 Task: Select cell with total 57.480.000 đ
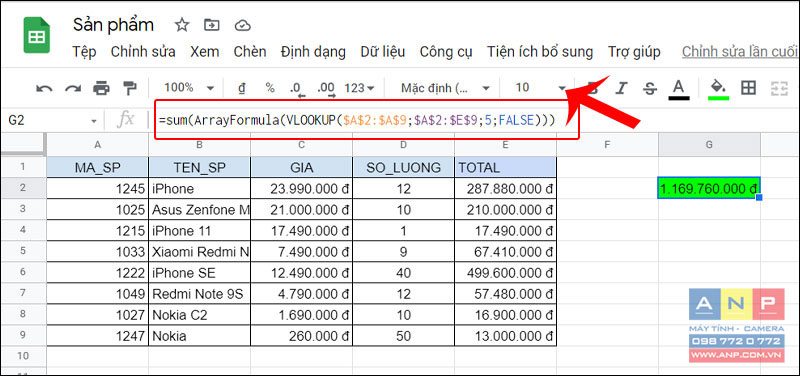506,294
